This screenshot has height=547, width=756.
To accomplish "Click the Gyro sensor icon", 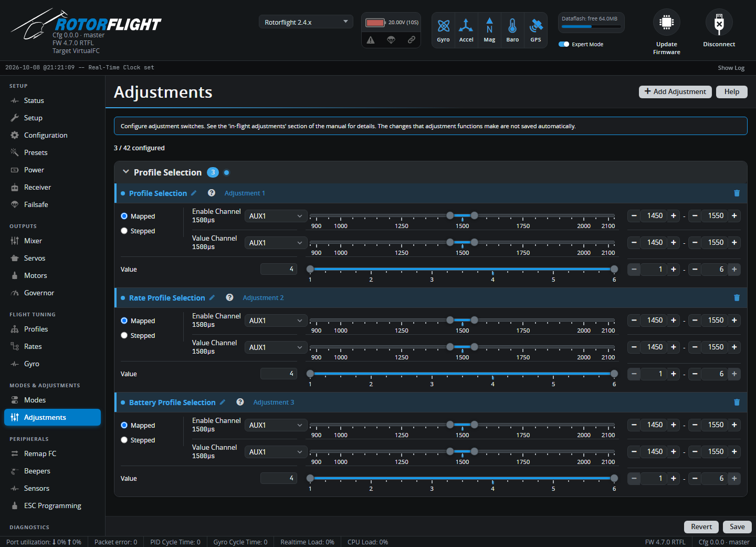I will coord(444,25).
